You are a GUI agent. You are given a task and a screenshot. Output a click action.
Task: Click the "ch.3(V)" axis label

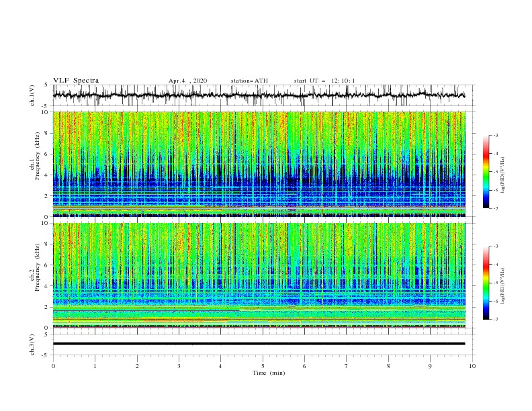coord(32,345)
